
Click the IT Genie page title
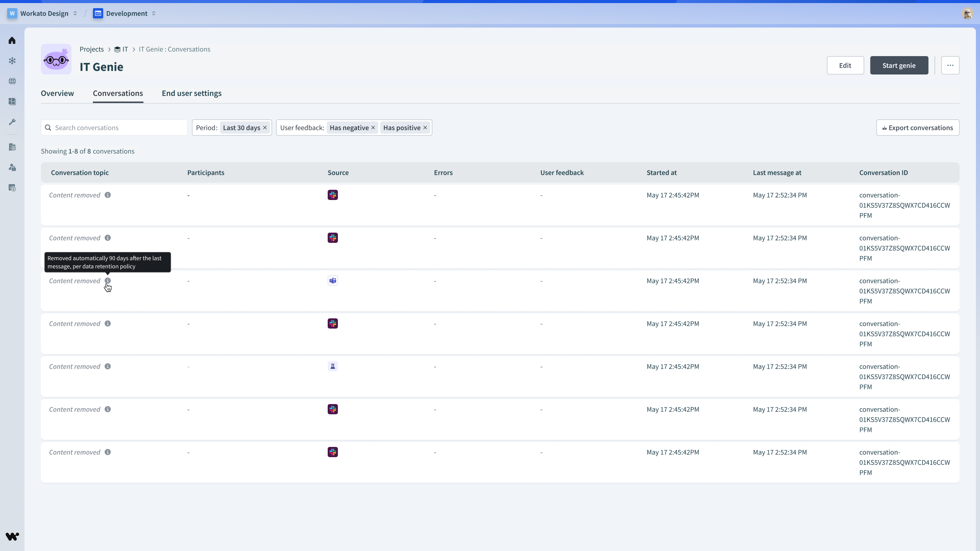pos(101,67)
